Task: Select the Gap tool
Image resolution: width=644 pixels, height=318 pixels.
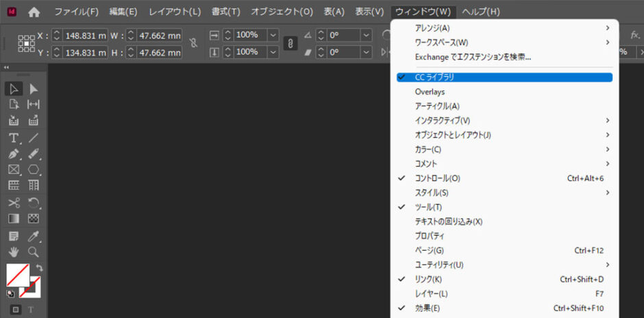Action: click(x=34, y=104)
